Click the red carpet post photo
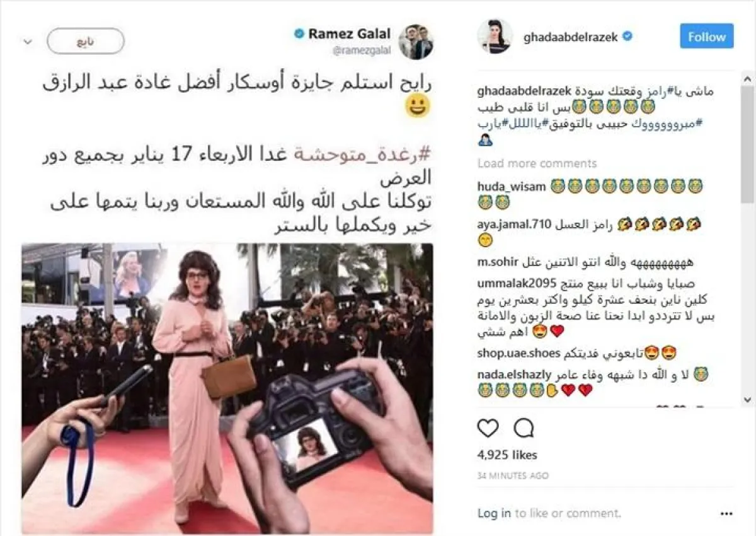Screen dimensions: 756x536 coord(227,388)
